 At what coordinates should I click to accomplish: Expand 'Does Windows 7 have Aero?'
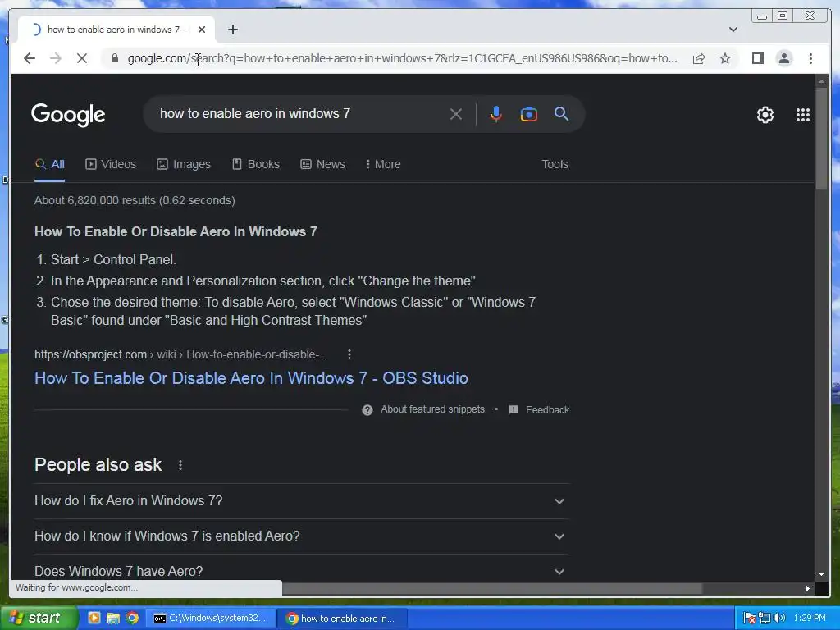point(301,570)
